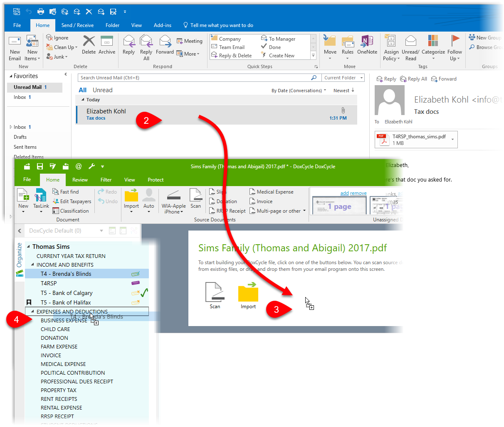Collapse Favorites in Outlook folder pane
Image resolution: width=504 pixels, height=427 pixels.
coord(11,76)
